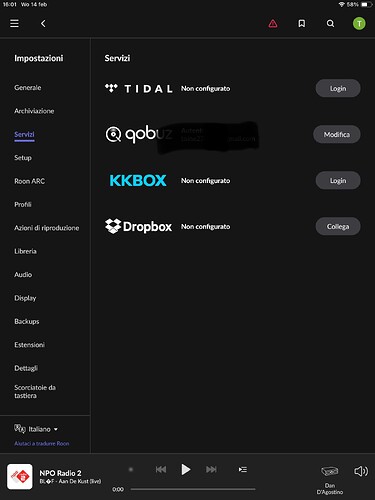Open the red warning alert icon

tap(273, 23)
